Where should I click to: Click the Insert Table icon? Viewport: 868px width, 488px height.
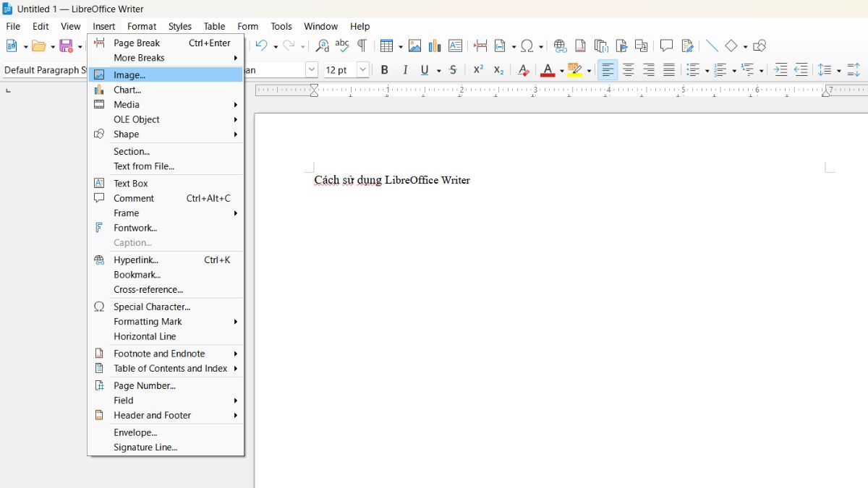coord(387,46)
